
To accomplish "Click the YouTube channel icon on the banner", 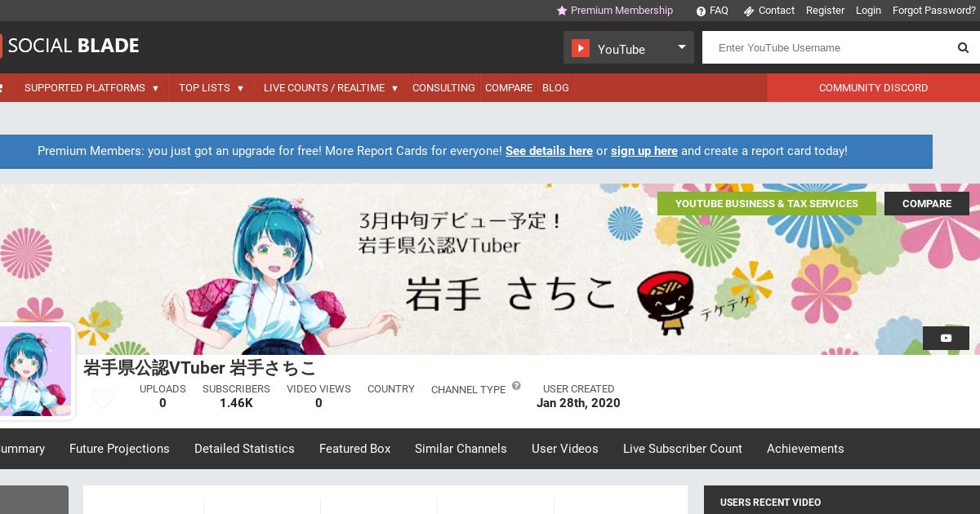I will click(946, 338).
